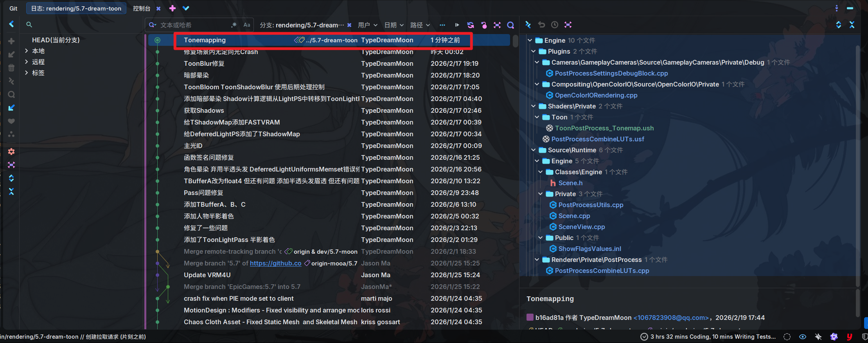Toggle the eye icon in the status bar
Image resolution: width=868 pixels, height=343 pixels.
[x=803, y=337]
